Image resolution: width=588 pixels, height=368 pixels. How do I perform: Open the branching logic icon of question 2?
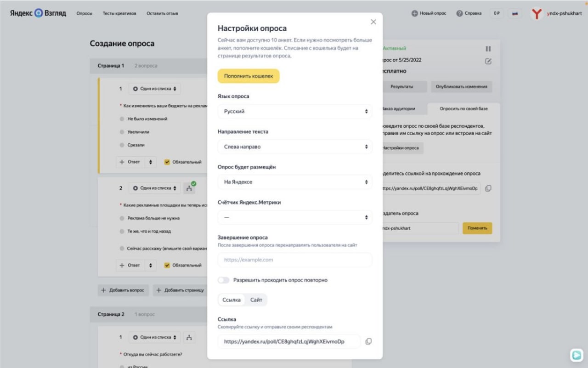coord(189,188)
